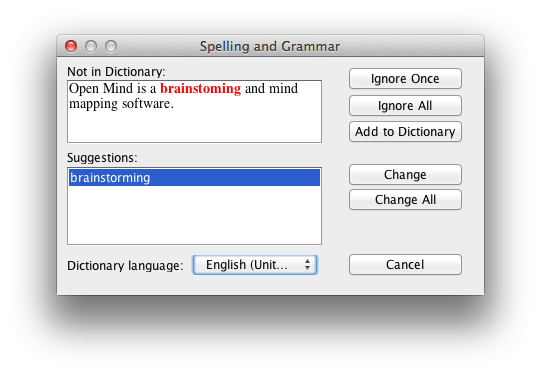Click inside the Not in Dictionary text box
Viewport: 541px width, 374px height.
[x=195, y=111]
